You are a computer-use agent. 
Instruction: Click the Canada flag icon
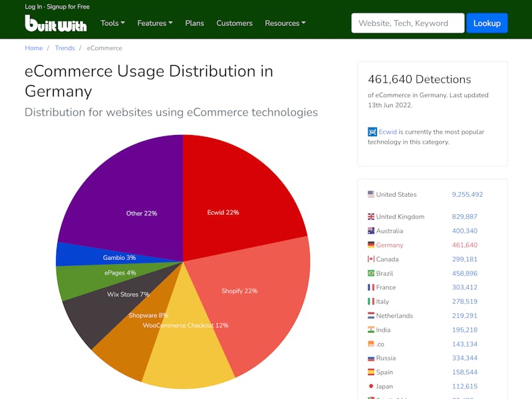point(371,259)
